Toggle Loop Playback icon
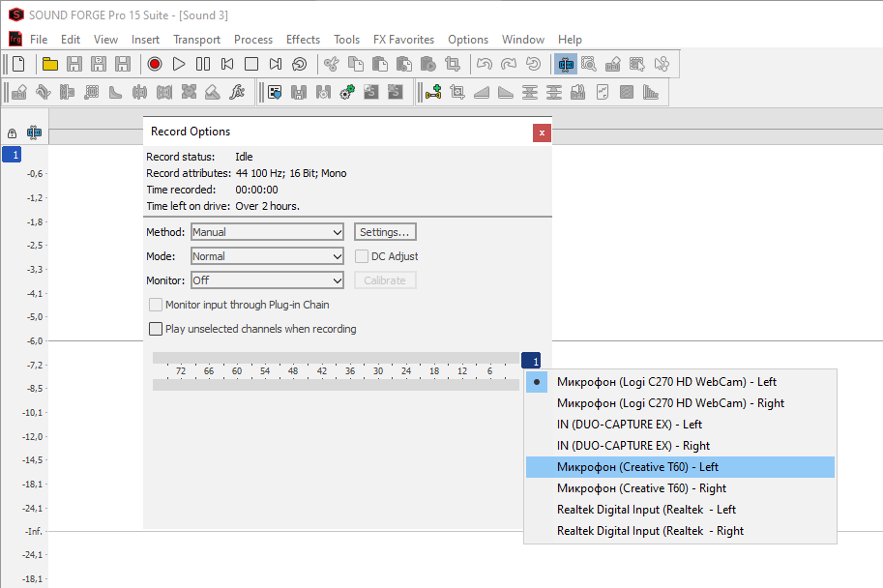The image size is (883, 588). 300,64
